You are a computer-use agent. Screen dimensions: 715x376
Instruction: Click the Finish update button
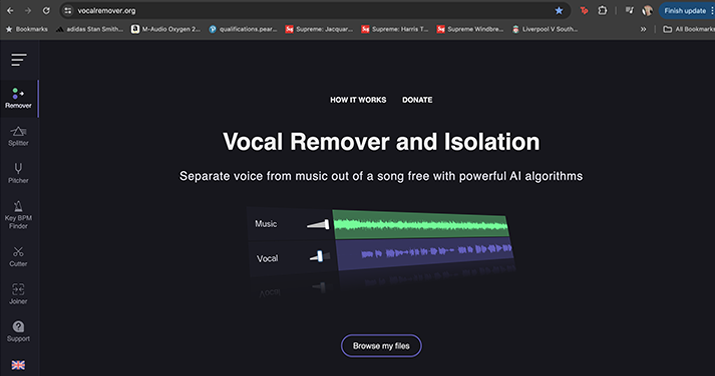click(685, 10)
